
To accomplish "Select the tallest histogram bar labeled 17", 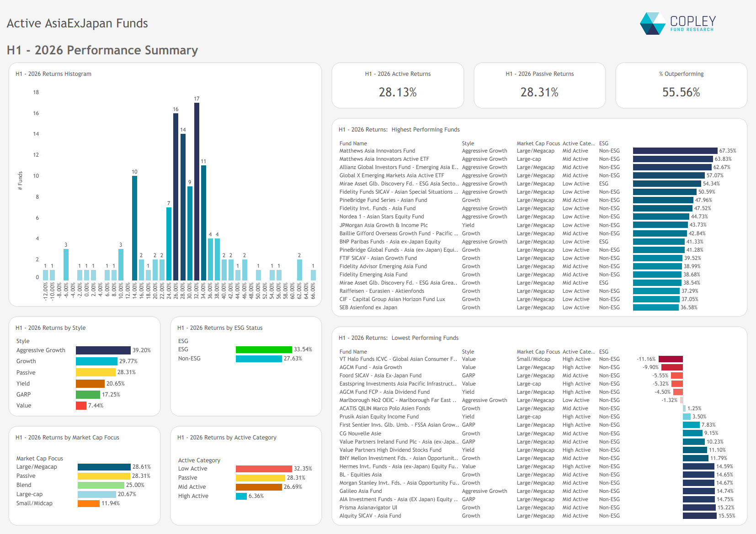I will point(197,191).
